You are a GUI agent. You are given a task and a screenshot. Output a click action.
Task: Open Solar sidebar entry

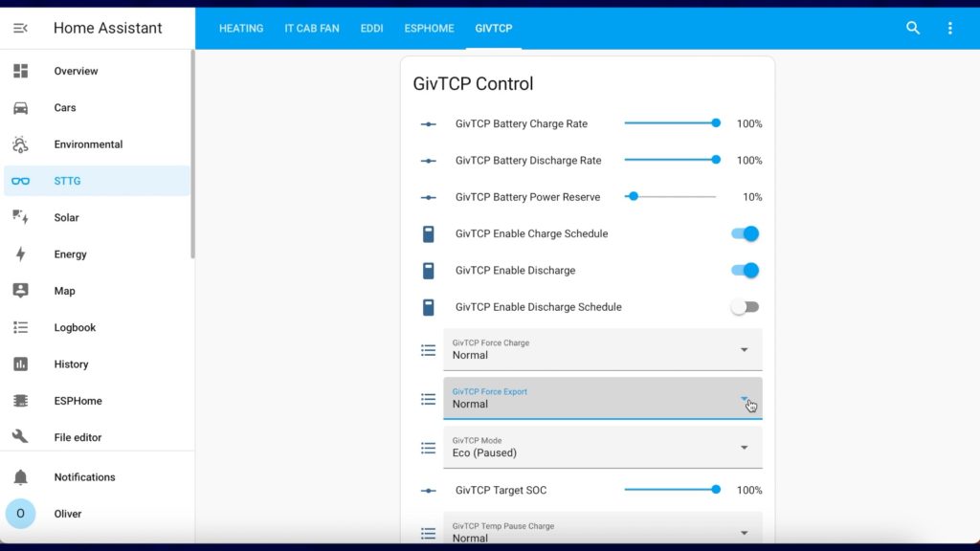[x=97, y=217]
